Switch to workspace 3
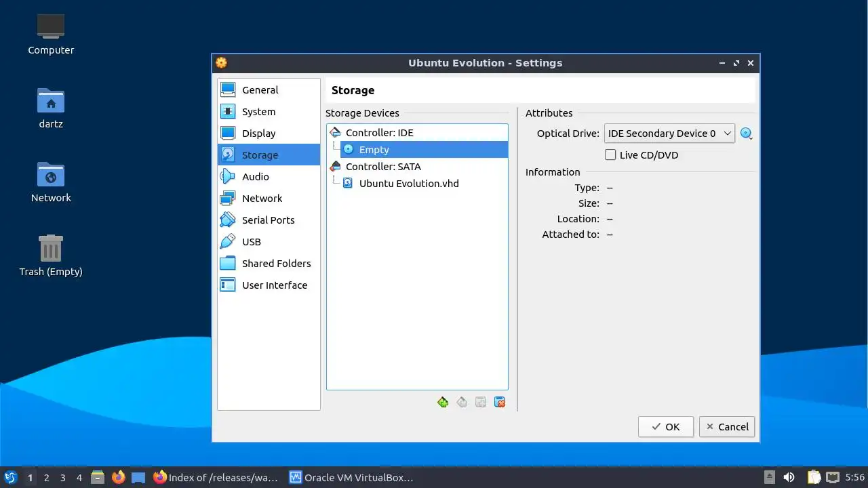 (62, 478)
